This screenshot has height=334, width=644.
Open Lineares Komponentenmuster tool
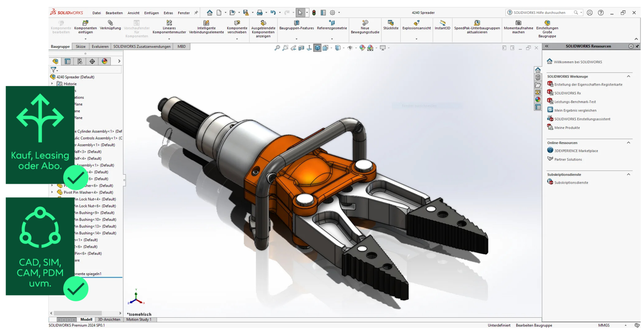[169, 27]
